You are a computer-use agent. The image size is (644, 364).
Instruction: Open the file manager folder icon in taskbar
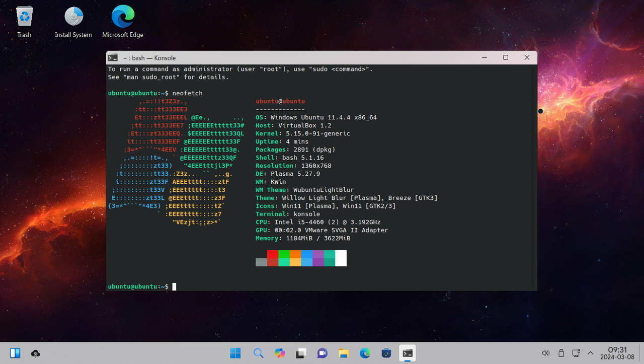click(x=344, y=353)
